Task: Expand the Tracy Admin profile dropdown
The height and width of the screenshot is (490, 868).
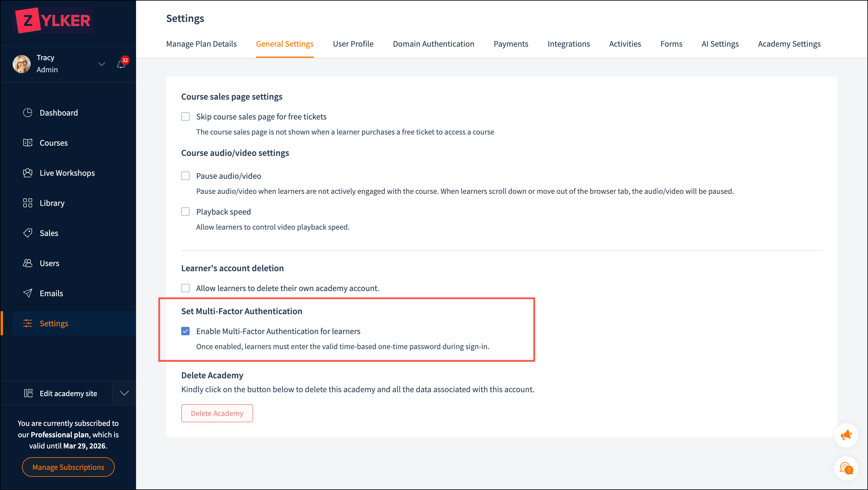Action: (x=101, y=64)
